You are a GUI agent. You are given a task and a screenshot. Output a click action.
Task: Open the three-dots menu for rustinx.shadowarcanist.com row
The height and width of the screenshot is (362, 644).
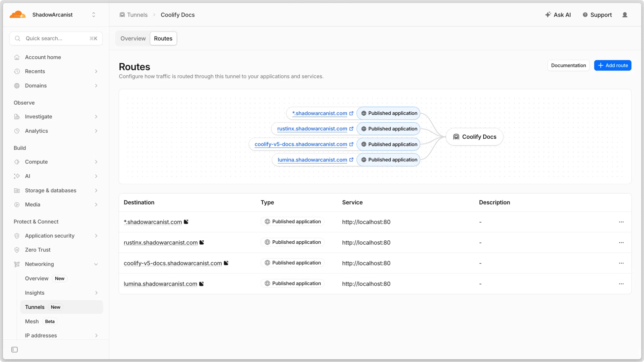pyautogui.click(x=621, y=243)
